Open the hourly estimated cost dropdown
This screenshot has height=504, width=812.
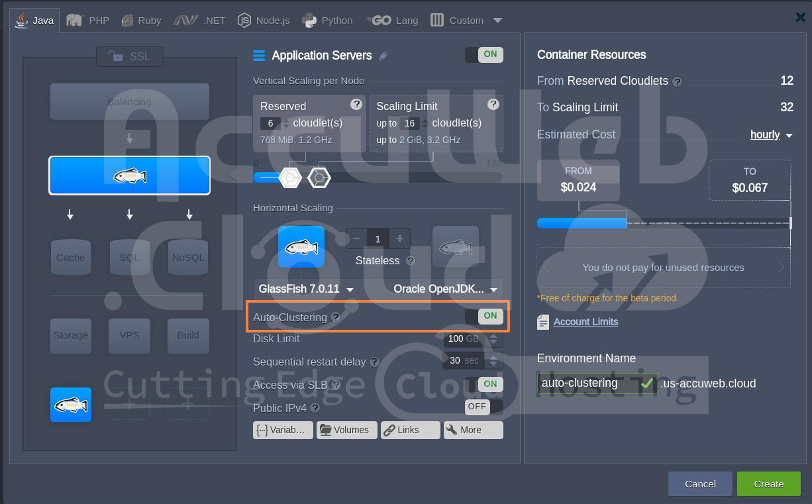[x=771, y=135]
